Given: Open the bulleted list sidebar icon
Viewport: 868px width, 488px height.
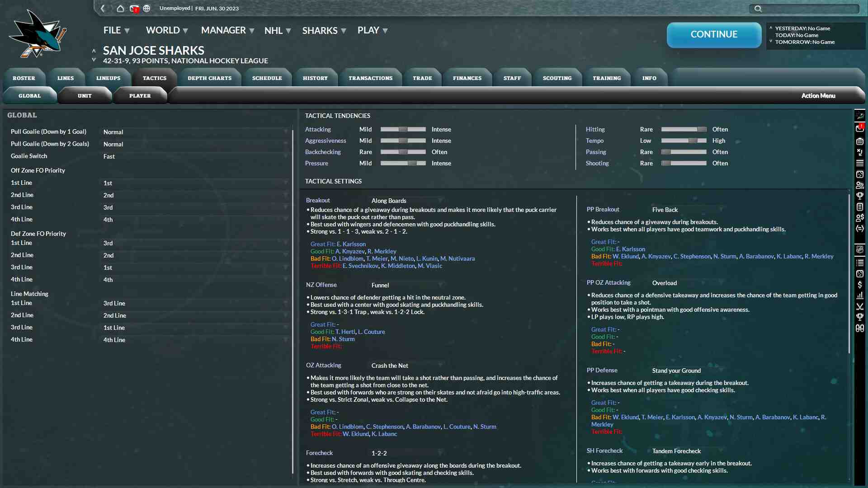Looking at the screenshot, I should click(x=860, y=263).
